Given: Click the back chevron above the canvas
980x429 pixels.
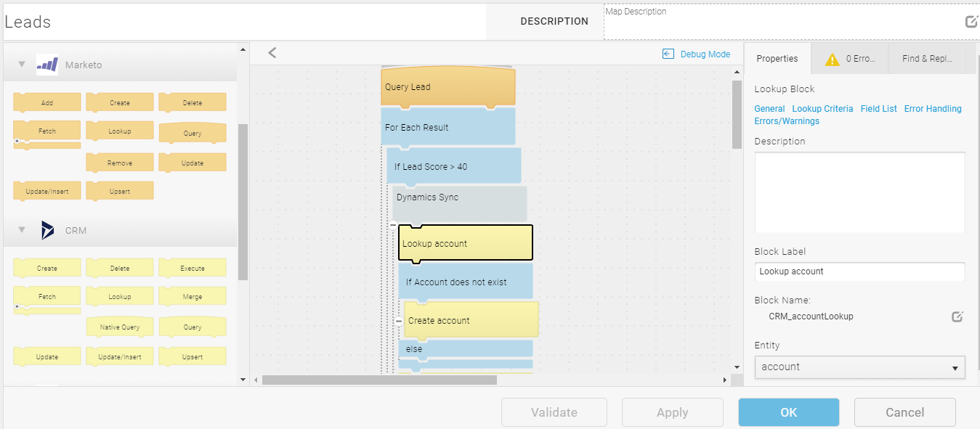Looking at the screenshot, I should tap(272, 52).
